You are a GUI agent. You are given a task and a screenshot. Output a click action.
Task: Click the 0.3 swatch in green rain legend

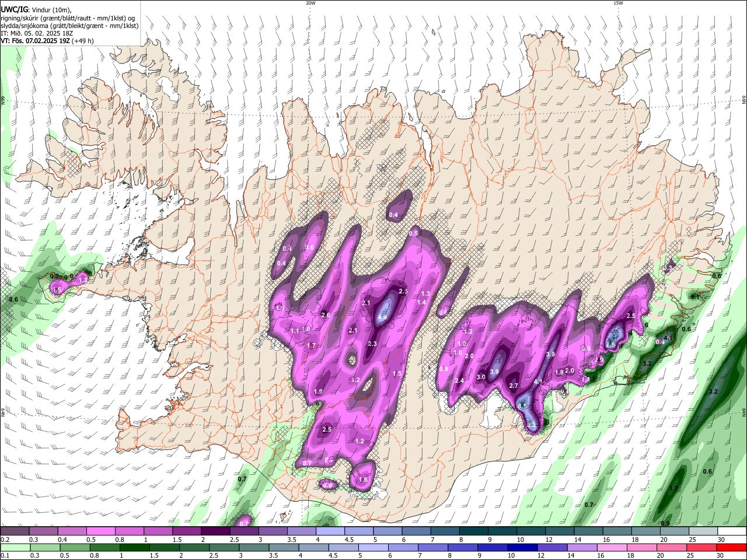[45, 547]
